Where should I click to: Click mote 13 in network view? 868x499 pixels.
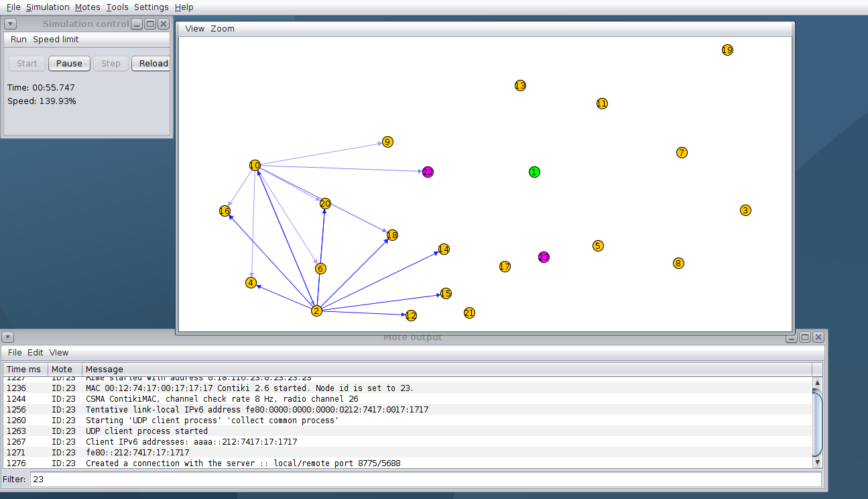click(x=520, y=86)
